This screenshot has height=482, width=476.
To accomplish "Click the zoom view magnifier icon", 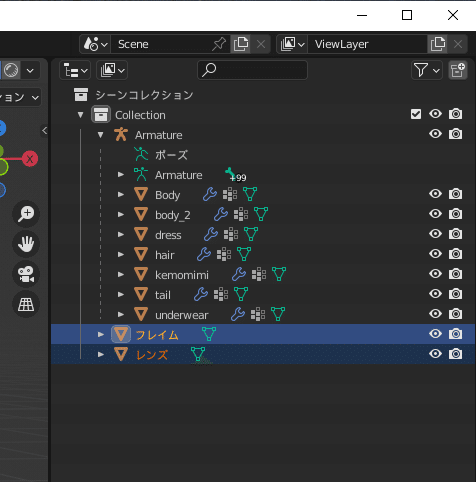I will click(x=26, y=214).
